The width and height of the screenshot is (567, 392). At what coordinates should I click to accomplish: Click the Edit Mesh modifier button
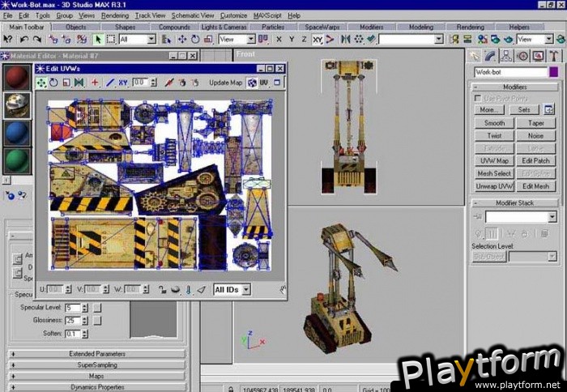[535, 186]
